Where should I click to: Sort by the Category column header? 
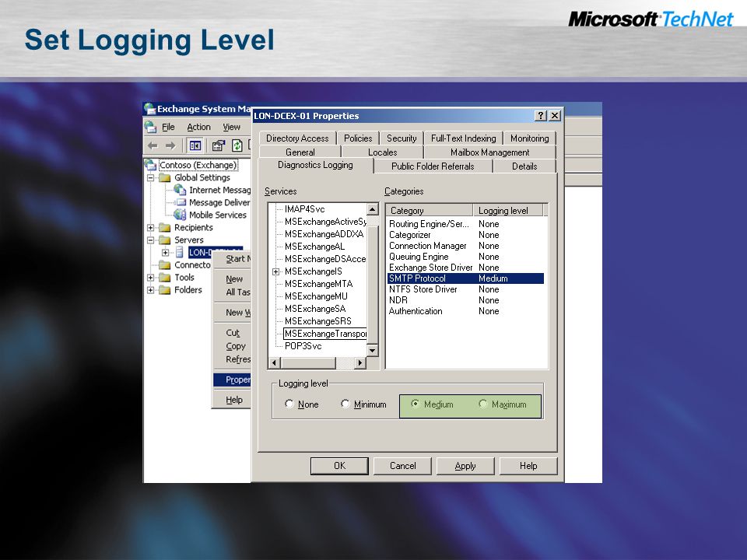coord(430,211)
